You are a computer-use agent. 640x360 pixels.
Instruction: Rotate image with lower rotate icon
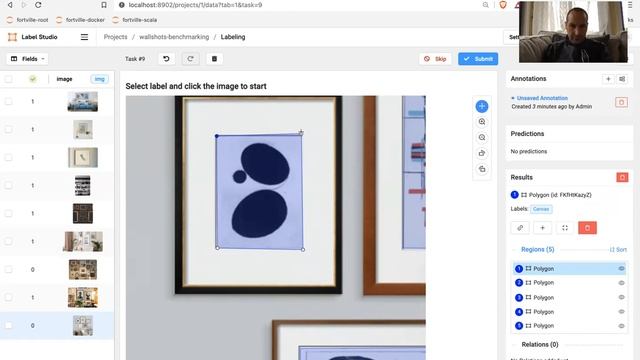[x=482, y=169]
